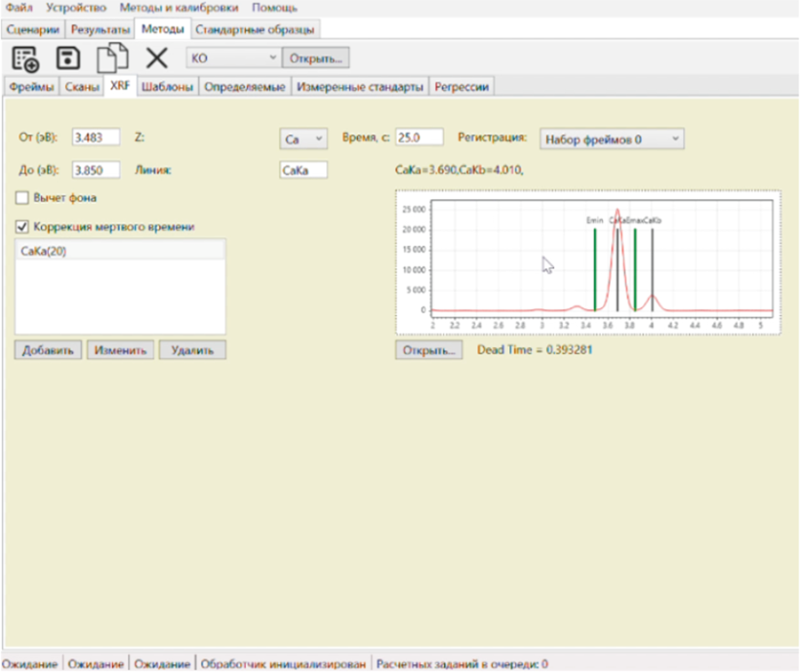Open the Методы и калибровки menu
Image resolution: width=800 pixels, height=672 pixels.
(179, 8)
